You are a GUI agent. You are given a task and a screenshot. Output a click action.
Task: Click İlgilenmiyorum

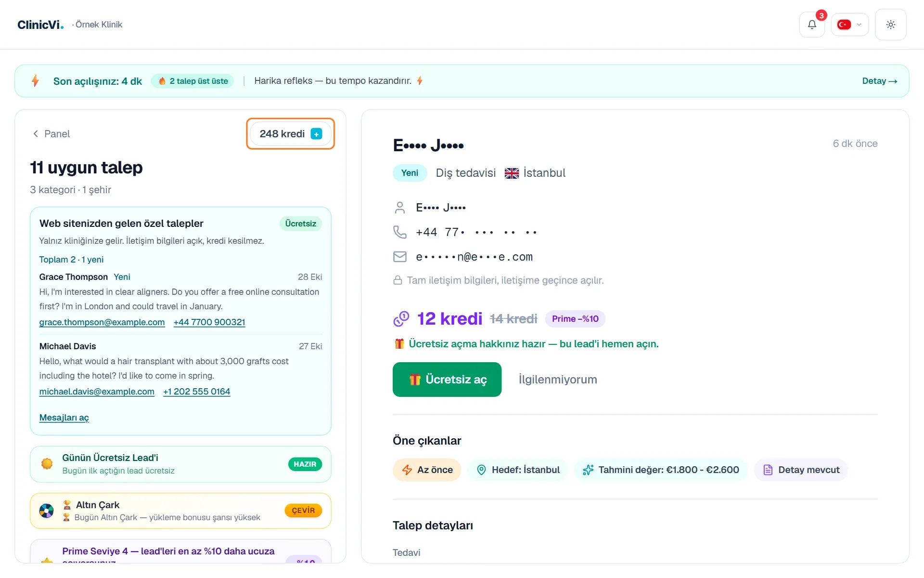(x=558, y=380)
